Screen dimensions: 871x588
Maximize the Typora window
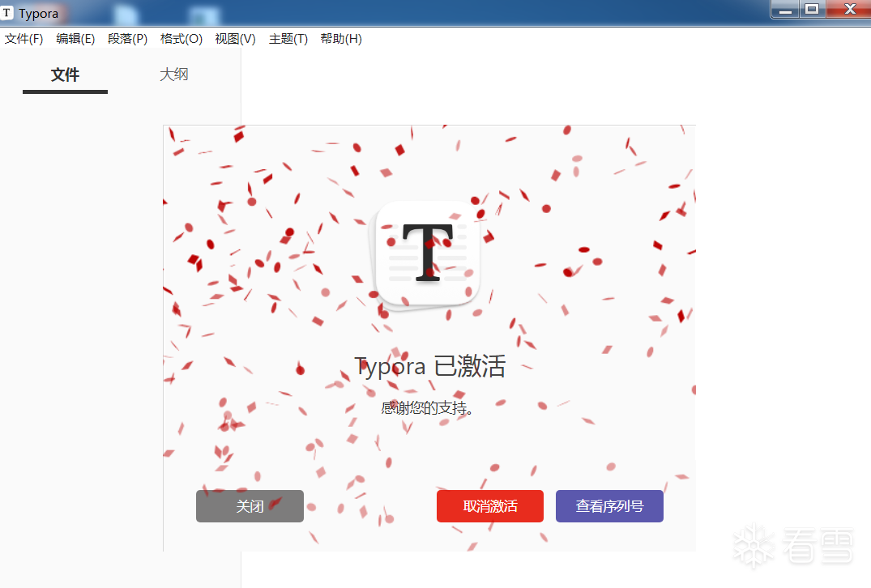(812, 10)
